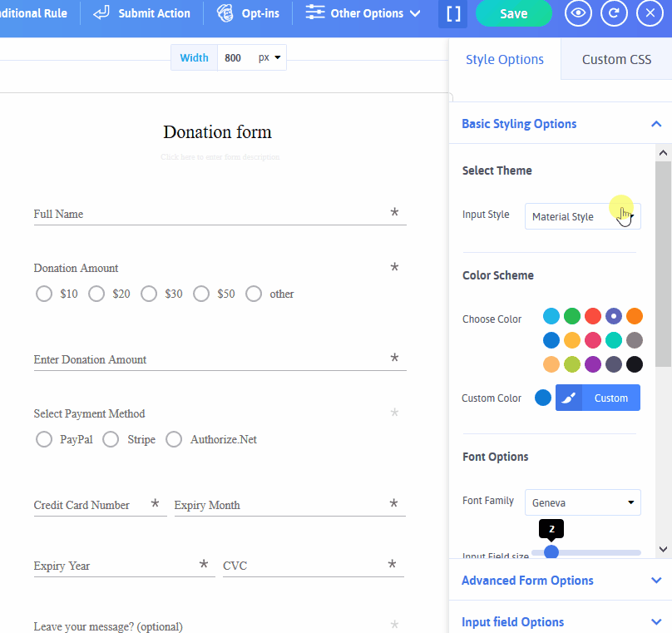
Task: Click the Save button
Action: [513, 13]
